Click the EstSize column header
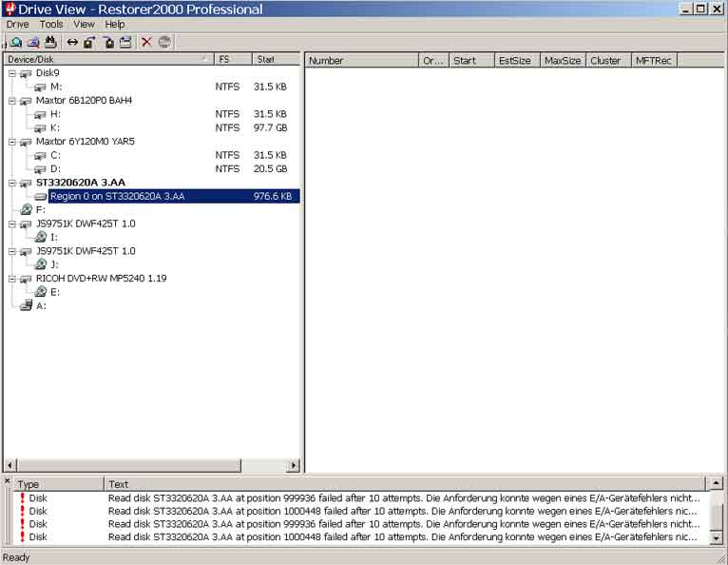 point(517,61)
